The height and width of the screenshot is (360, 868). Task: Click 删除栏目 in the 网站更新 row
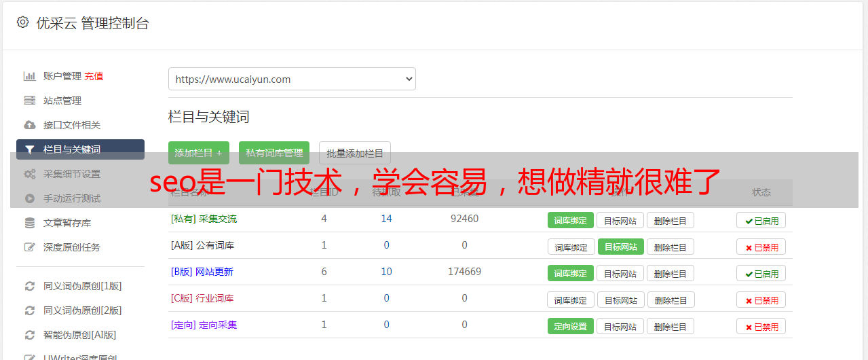pyautogui.click(x=671, y=273)
